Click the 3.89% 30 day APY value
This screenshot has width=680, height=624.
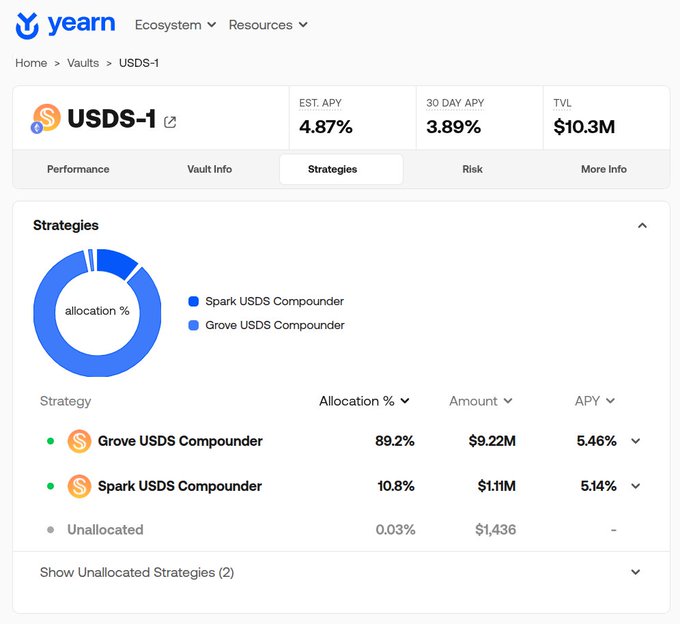coord(453,127)
